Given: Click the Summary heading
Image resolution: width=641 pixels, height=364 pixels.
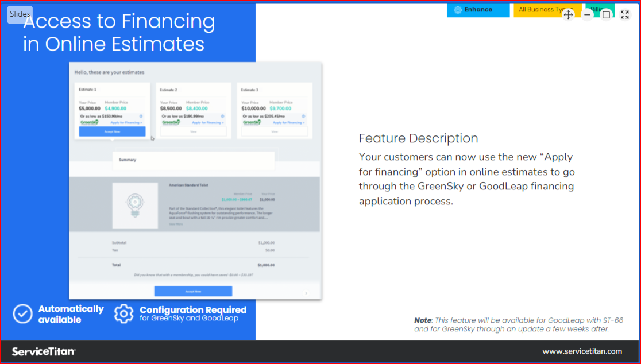Looking at the screenshot, I should coord(128,160).
